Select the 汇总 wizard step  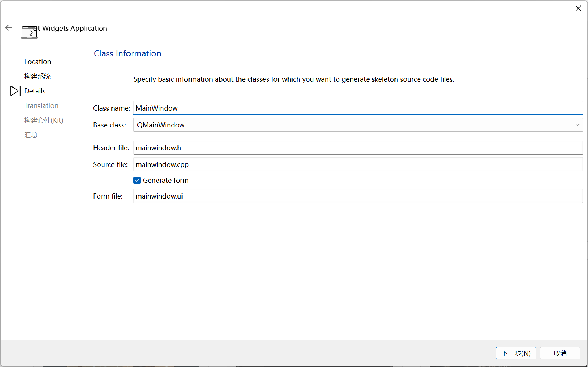point(31,135)
